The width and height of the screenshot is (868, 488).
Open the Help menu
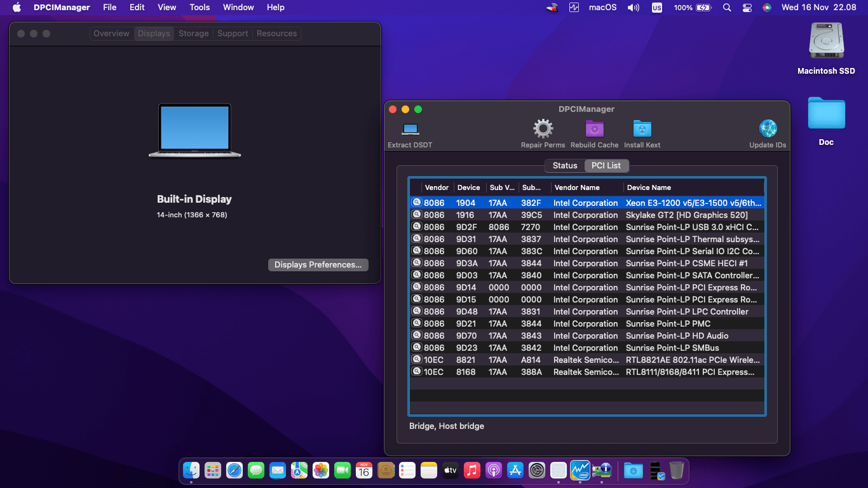276,8
